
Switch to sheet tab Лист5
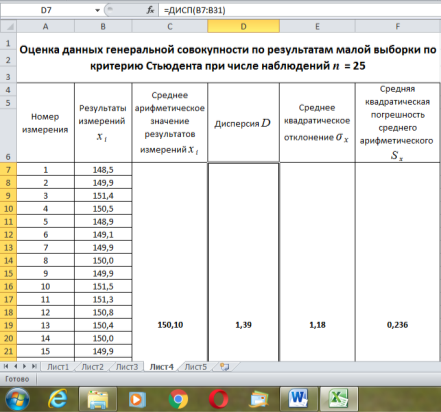click(x=196, y=367)
